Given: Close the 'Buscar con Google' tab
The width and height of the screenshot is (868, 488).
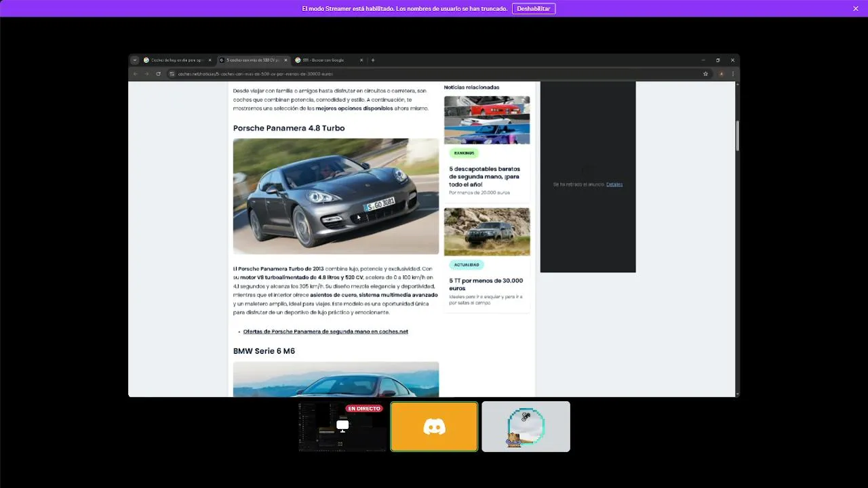Looking at the screenshot, I should click(x=361, y=60).
